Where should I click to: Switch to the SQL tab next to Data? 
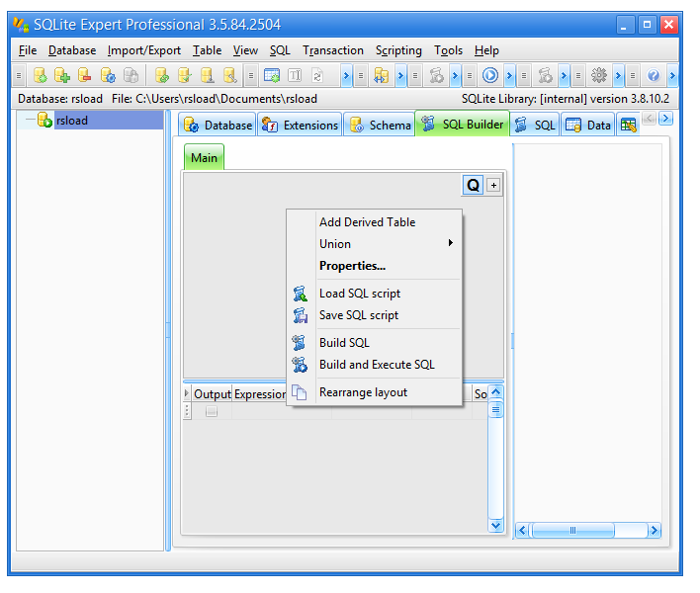pos(534,125)
